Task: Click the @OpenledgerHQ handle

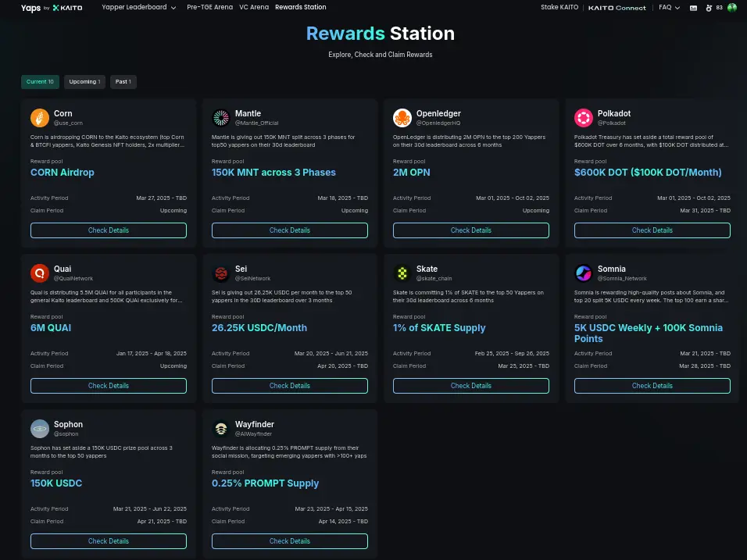Action: tap(438, 123)
